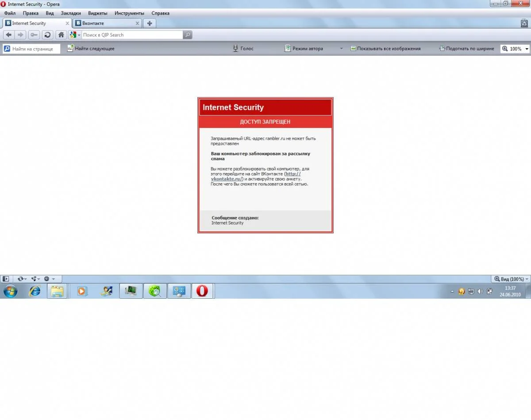This screenshot has height=420, width=531.
Task: Open the 'Вид' menu
Action: coord(50,13)
